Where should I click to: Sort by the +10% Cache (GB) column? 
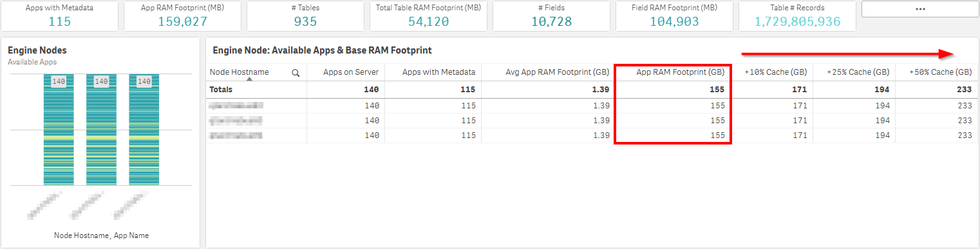coord(776,72)
